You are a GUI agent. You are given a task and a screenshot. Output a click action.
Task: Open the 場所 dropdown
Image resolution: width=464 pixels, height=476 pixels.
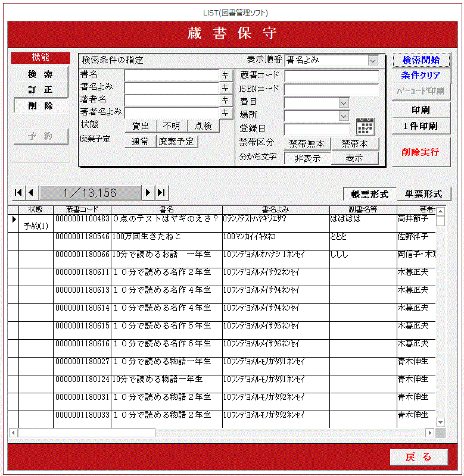coord(344,115)
